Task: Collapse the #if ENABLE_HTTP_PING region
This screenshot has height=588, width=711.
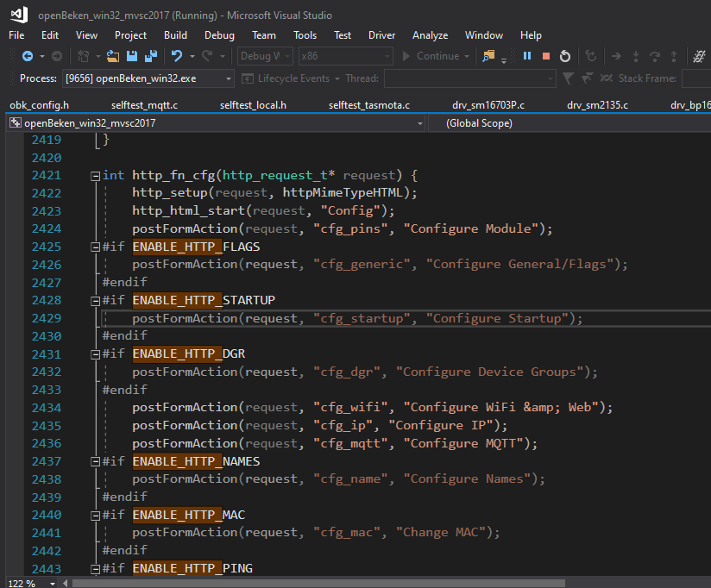Action: 95,569
